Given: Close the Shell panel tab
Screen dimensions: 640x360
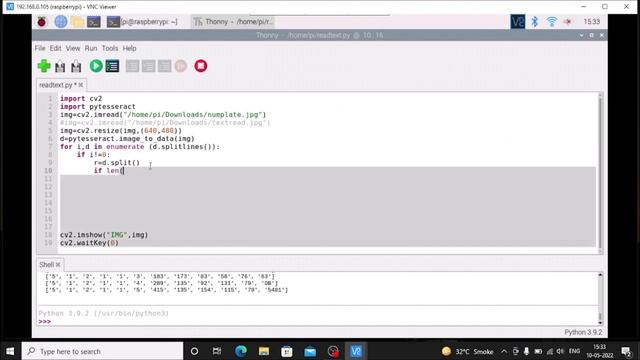Looking at the screenshot, I should coord(58,265).
